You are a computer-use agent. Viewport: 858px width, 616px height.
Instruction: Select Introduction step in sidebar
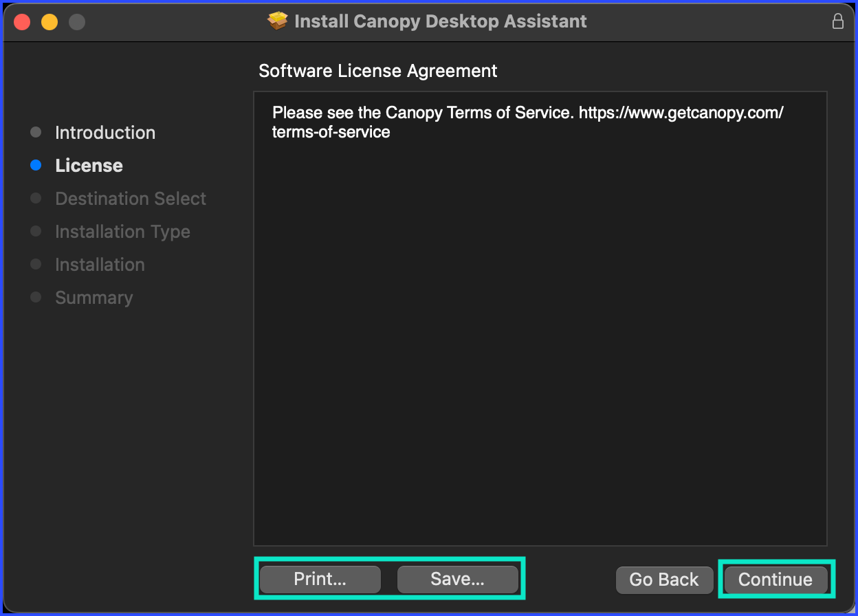(105, 133)
